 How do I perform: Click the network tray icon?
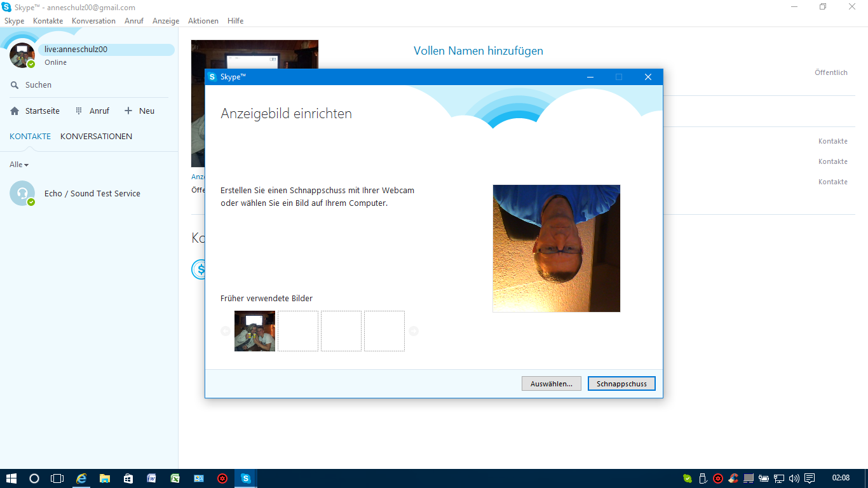point(779,478)
